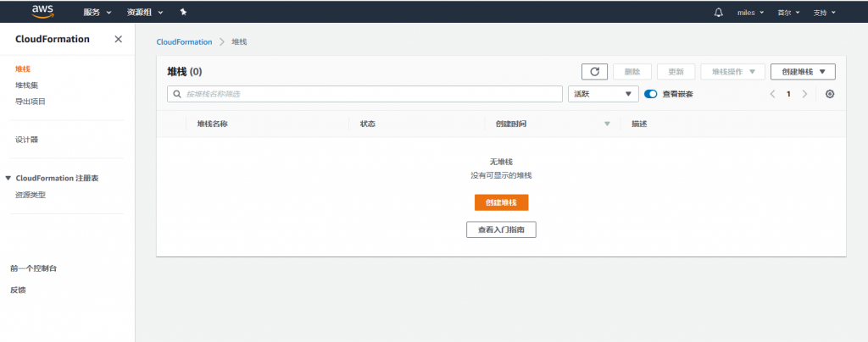The width and height of the screenshot is (868, 342).
Task: Open the 创建堆栈 dropdown in the header
Action: point(804,72)
